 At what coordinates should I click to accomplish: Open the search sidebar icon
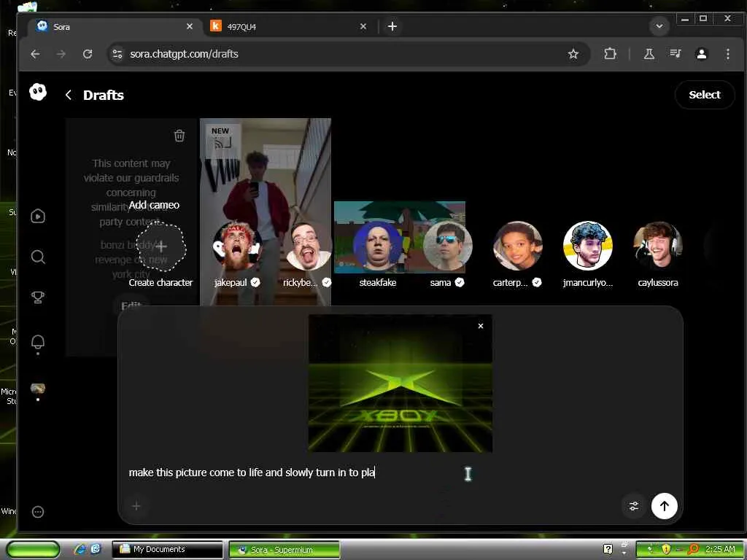(38, 257)
